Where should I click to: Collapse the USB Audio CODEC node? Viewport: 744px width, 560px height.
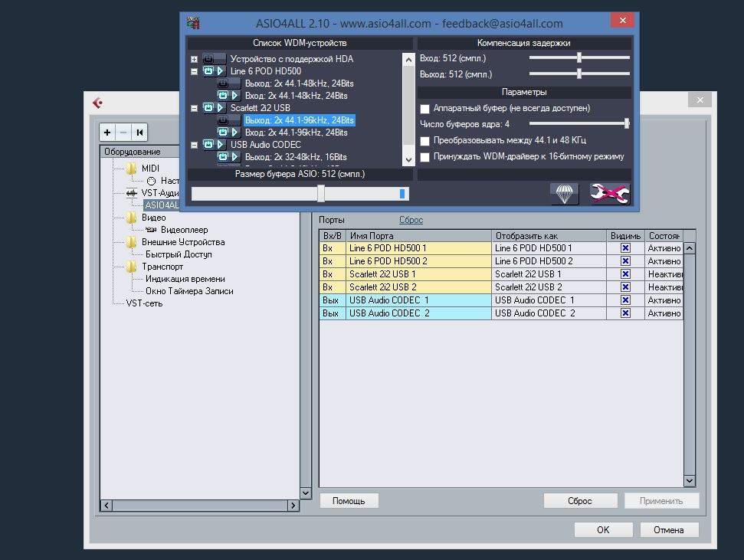click(x=195, y=145)
